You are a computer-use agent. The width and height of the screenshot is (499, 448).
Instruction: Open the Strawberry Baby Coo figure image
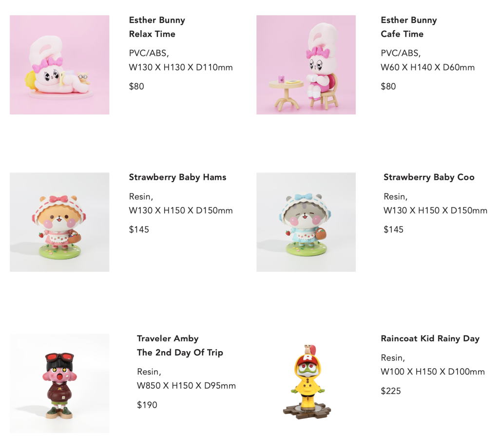pos(306,222)
